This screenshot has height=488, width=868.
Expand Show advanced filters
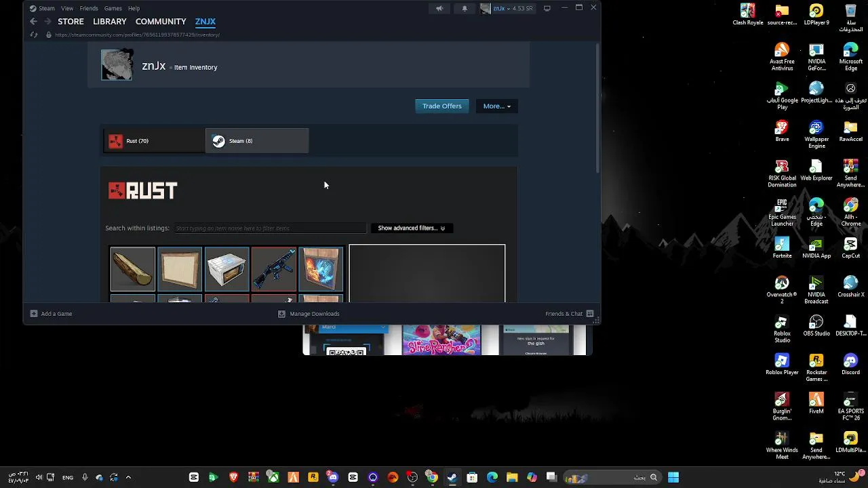pyautogui.click(x=411, y=228)
